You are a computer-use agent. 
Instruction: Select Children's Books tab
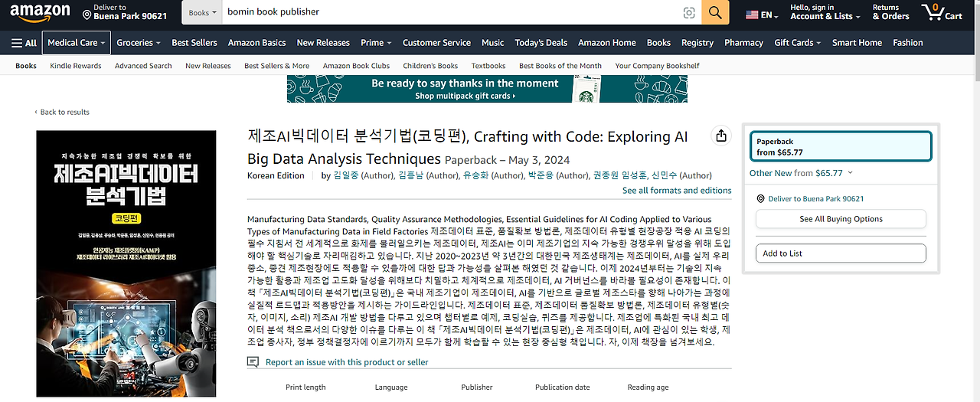coord(430,66)
